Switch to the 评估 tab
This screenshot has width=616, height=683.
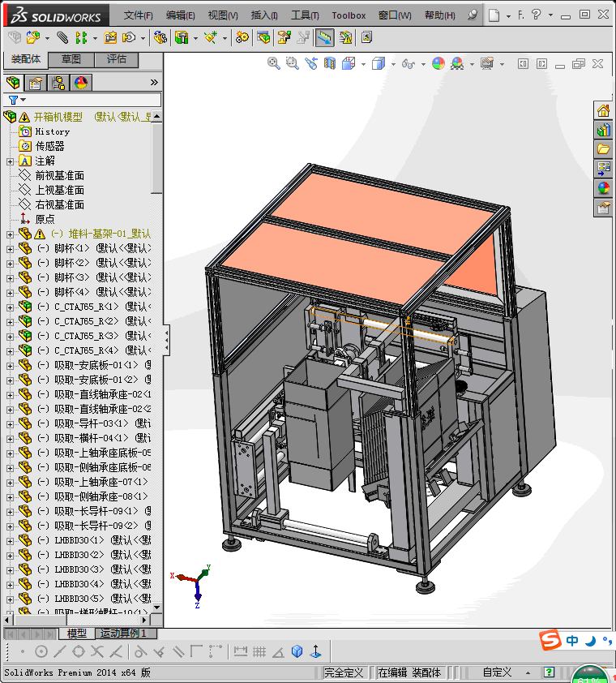click(117, 59)
